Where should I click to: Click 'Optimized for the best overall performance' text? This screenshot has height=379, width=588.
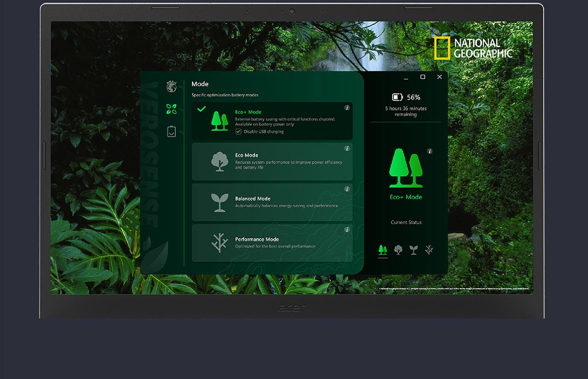point(275,247)
